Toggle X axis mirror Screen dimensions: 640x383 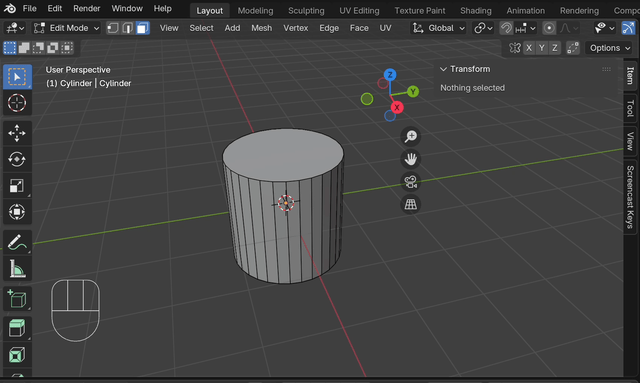click(x=529, y=48)
